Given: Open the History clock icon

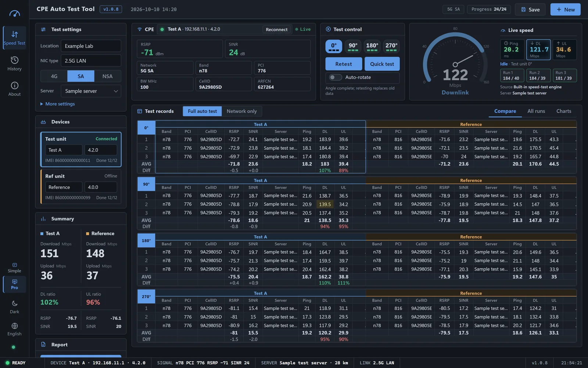Looking at the screenshot, I should [14, 60].
